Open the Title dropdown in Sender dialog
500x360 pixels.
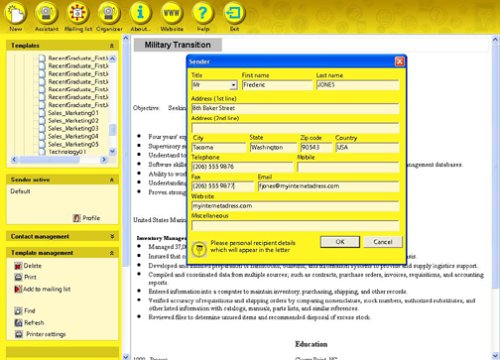(x=234, y=85)
